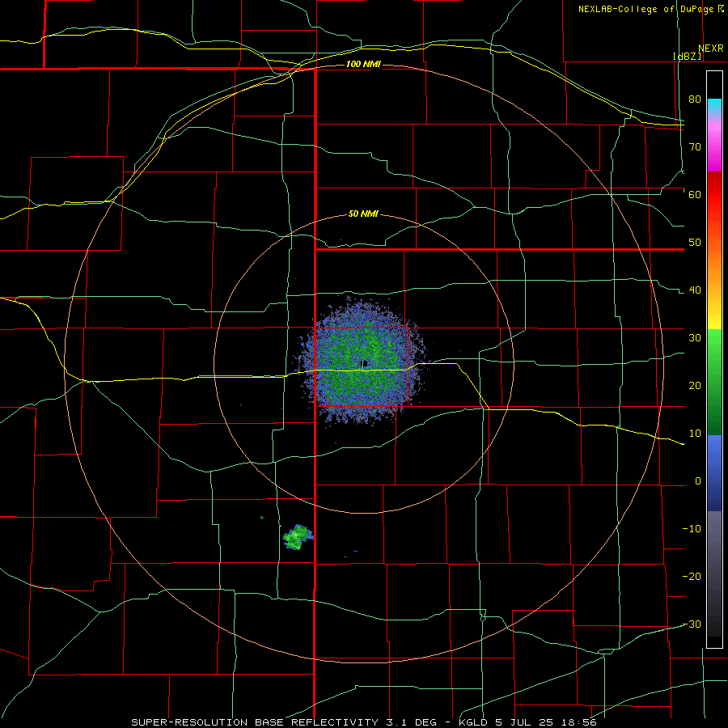728x728 pixels.
Task: Click the isolated storm cell southwest of radar
Action: (298, 537)
